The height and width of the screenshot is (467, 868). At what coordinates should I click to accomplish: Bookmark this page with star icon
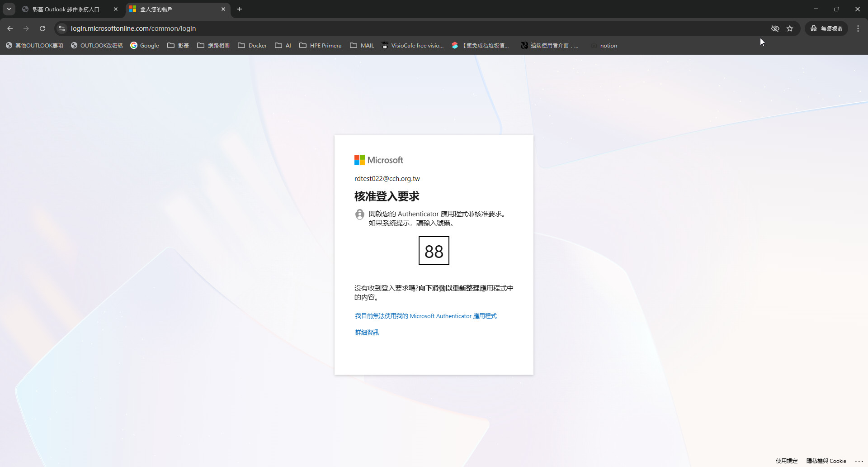(790, 29)
